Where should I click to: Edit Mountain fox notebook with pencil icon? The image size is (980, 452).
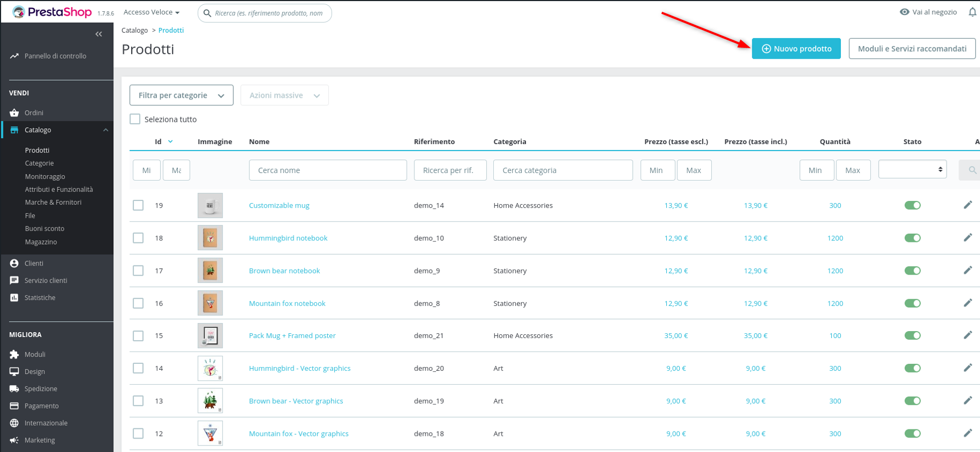(x=968, y=303)
